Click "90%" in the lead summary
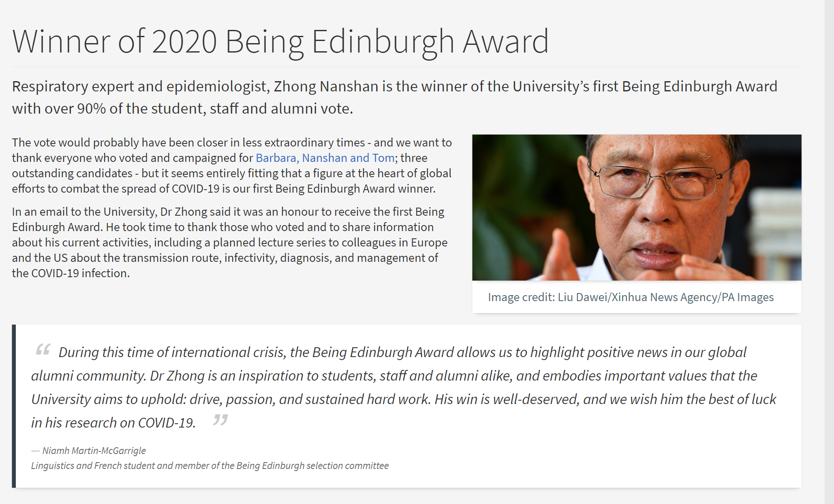This screenshot has height=504, width=834. (91, 109)
